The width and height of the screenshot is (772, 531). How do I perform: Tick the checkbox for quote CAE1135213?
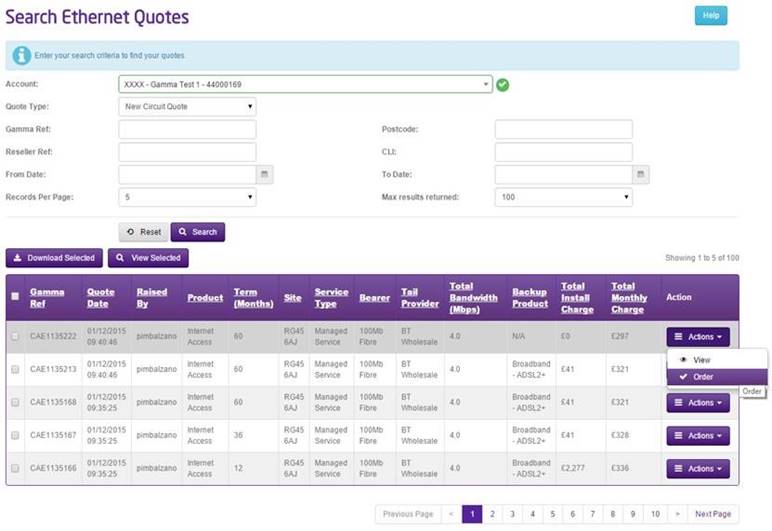[x=15, y=370]
